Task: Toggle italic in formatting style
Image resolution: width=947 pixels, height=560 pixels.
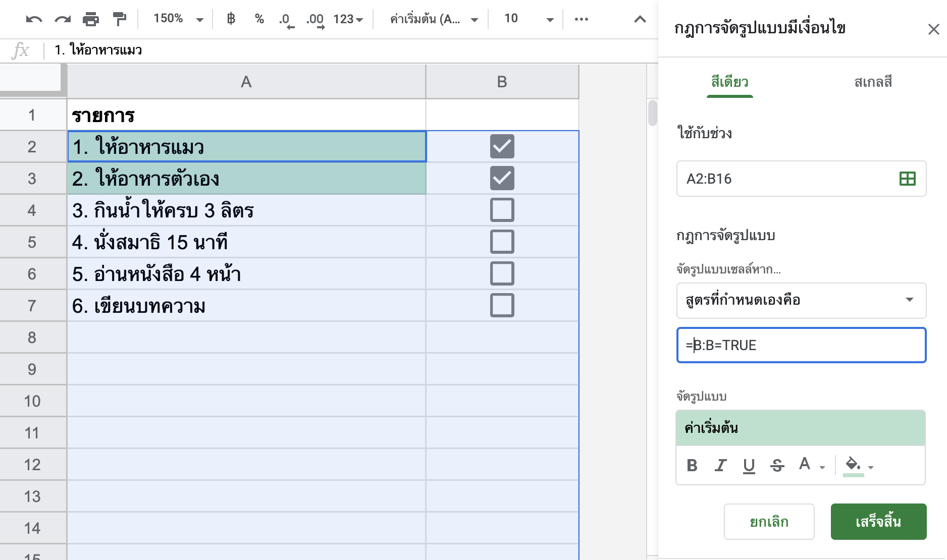Action: coord(720,465)
